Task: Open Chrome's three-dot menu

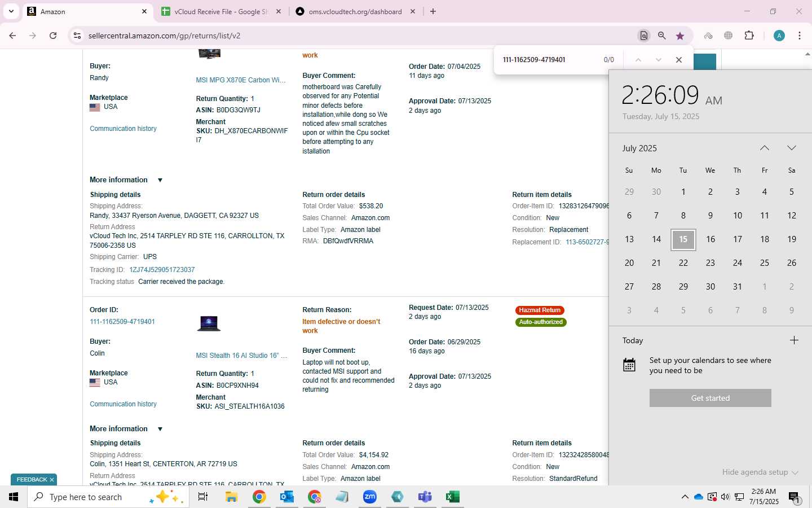Action: tap(800, 36)
